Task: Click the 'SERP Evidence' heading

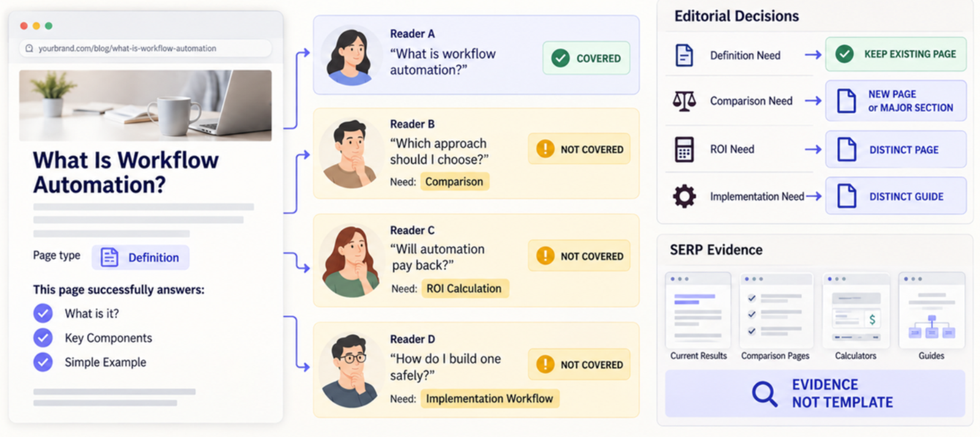Action: 716,250
